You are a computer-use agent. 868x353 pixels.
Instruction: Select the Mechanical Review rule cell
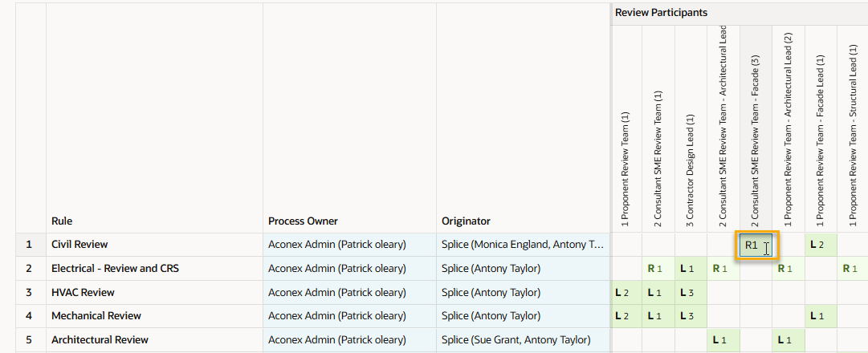96,316
